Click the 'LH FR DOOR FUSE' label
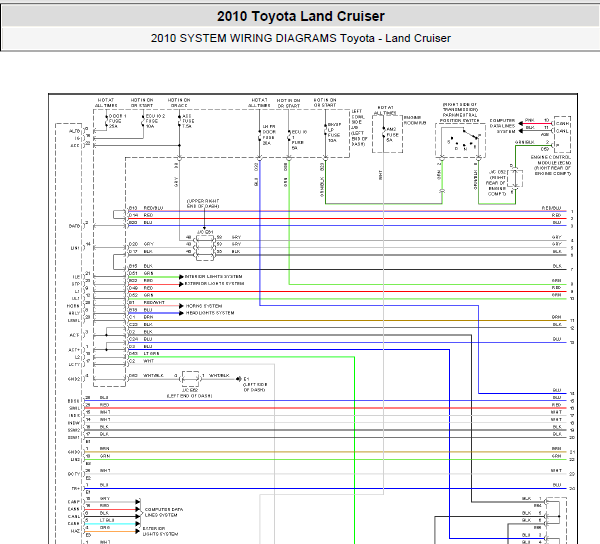Viewport: 600px width, 544px height. click(x=269, y=135)
